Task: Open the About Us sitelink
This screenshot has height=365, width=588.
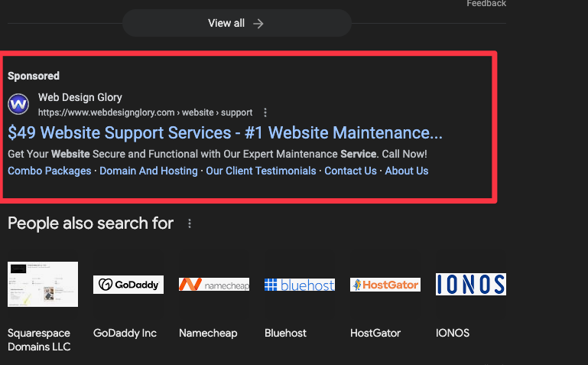Action: click(x=407, y=171)
